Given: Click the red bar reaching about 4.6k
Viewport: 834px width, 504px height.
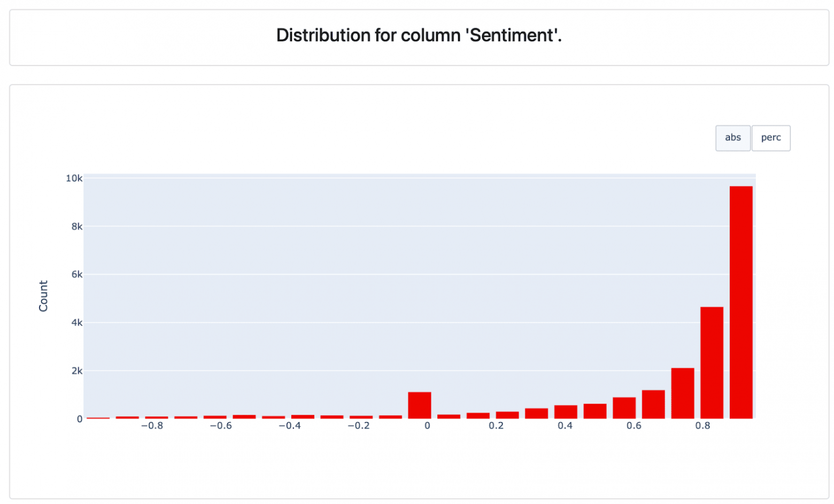Looking at the screenshot, I should pyautogui.click(x=712, y=362).
